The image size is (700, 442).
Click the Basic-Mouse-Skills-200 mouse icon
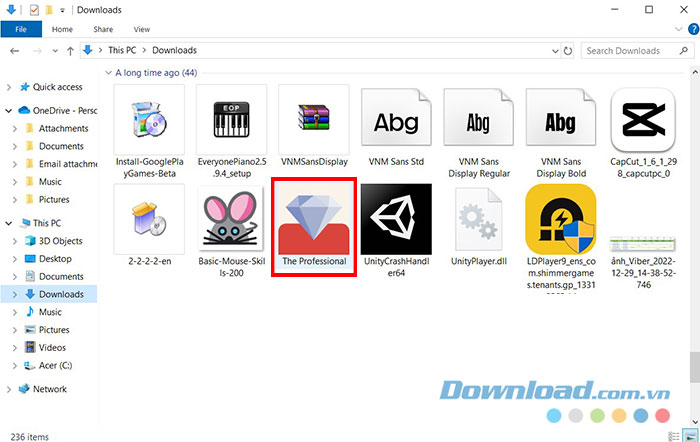(232, 219)
